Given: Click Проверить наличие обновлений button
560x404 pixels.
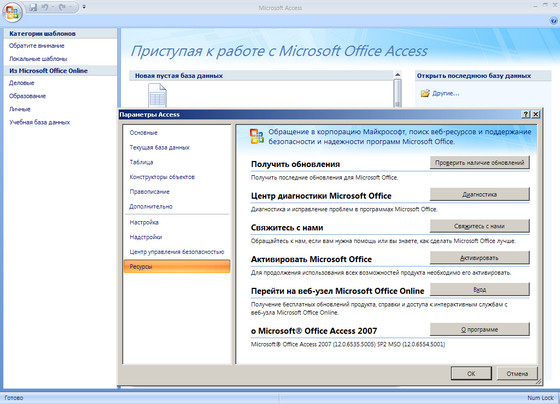Looking at the screenshot, I should (x=479, y=163).
